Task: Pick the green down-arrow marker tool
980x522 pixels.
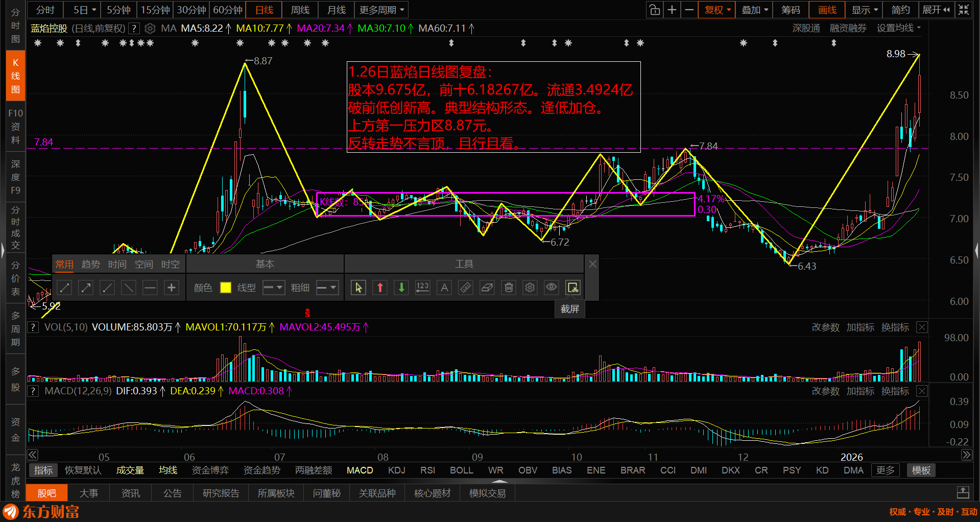Action: pyautogui.click(x=401, y=288)
